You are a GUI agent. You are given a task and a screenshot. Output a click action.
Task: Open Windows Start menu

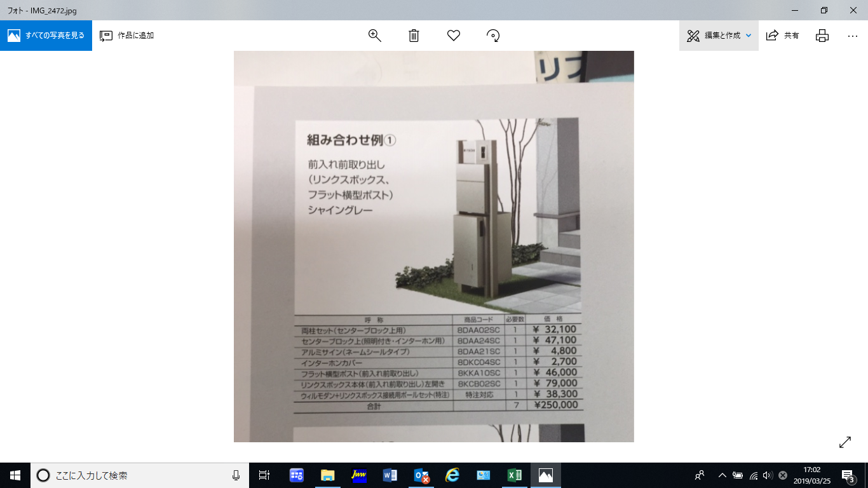(15, 475)
